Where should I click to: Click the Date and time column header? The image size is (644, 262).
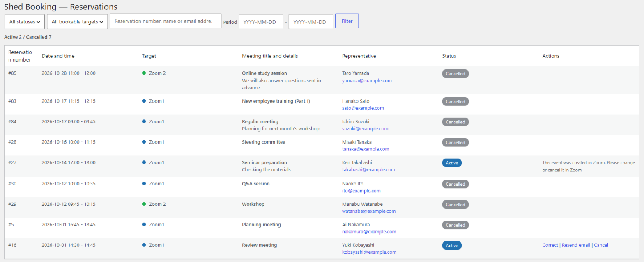coord(58,56)
